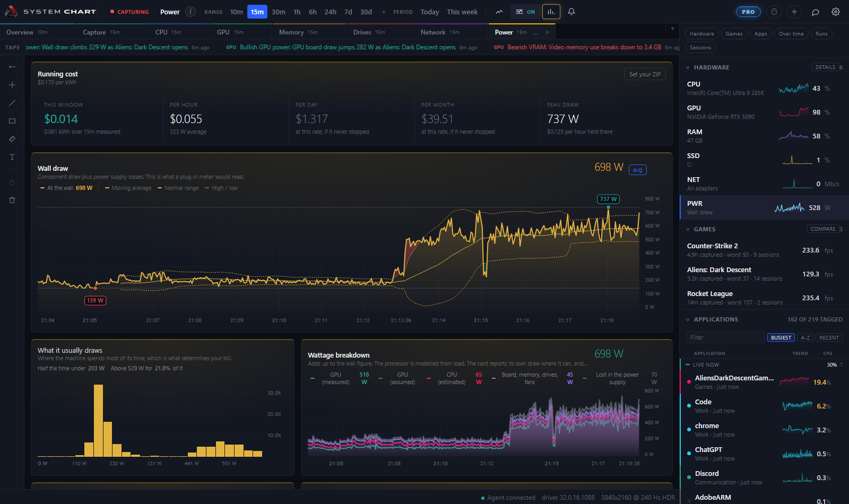Toggle the Normal range legend series

[178, 188]
